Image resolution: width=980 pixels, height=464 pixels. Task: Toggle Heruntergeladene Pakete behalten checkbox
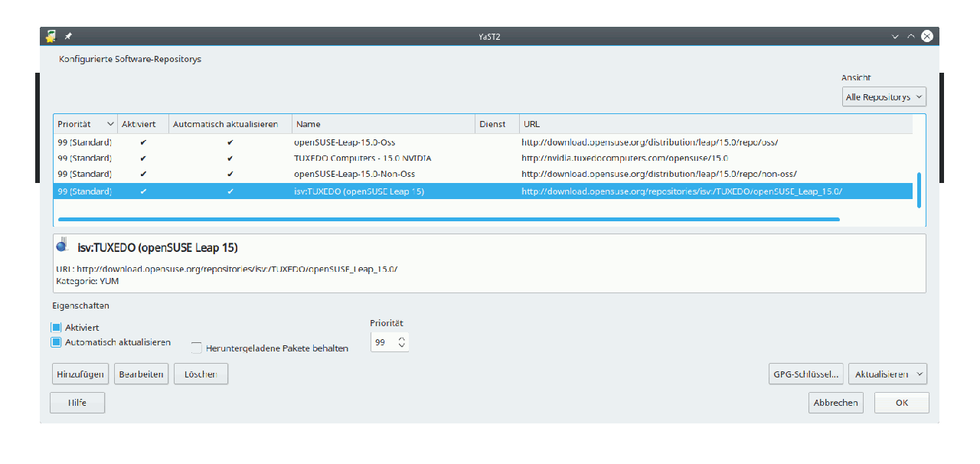coord(197,348)
